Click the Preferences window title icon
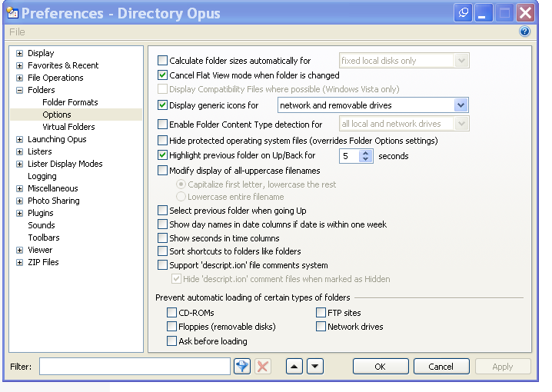The width and height of the screenshot is (552, 392). tap(12, 13)
